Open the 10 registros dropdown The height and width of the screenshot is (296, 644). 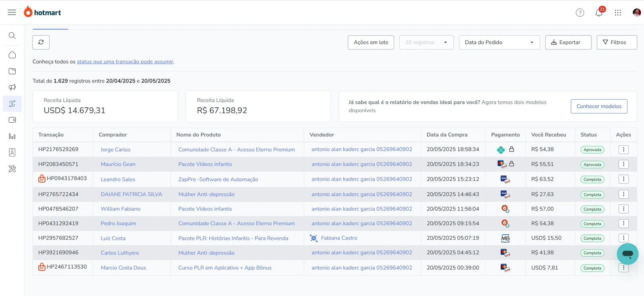(x=426, y=42)
